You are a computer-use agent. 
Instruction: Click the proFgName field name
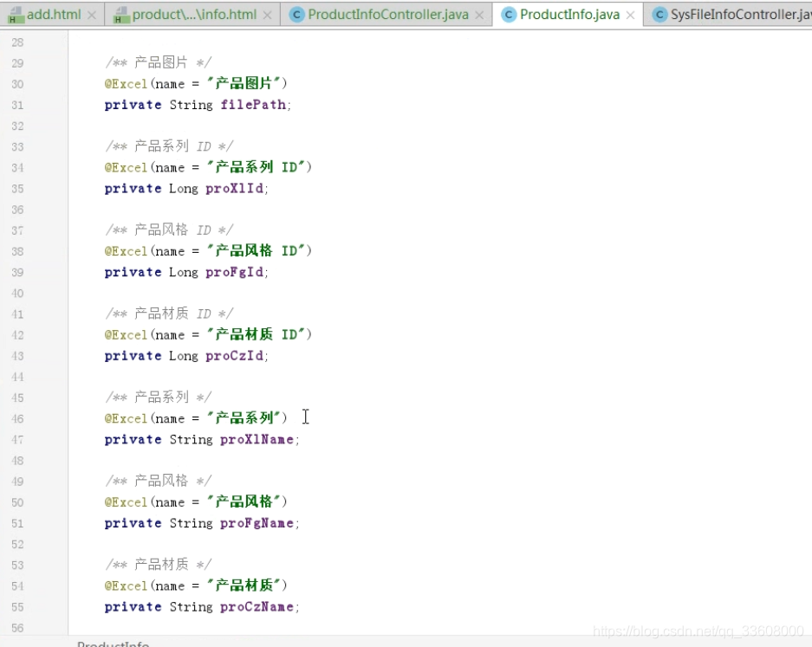(x=257, y=523)
